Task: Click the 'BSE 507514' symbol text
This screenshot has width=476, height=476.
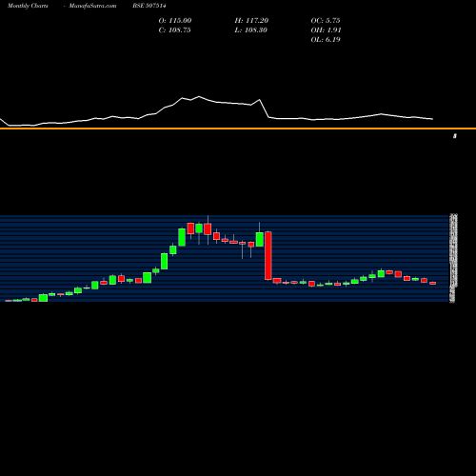Action: click(x=149, y=6)
